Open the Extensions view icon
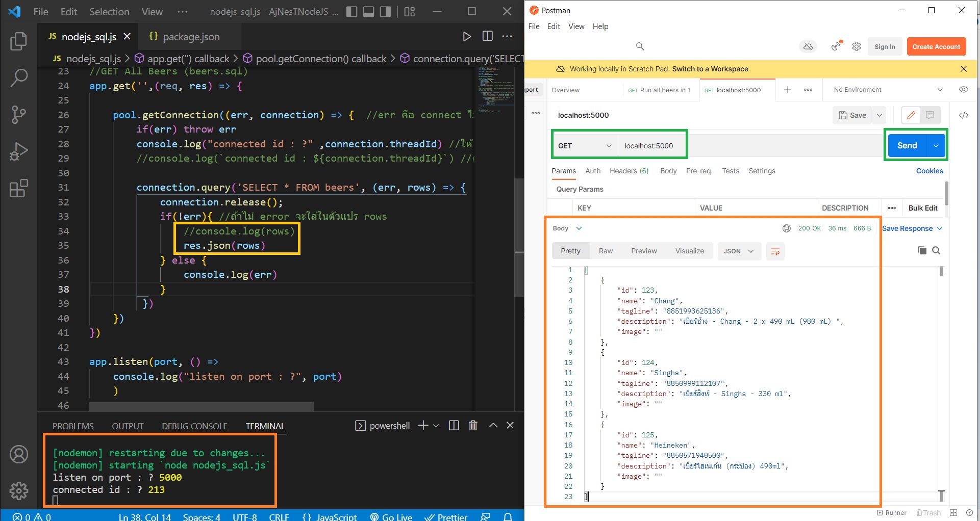Screen dimensions: 980x521 pyautogui.click(x=19, y=189)
